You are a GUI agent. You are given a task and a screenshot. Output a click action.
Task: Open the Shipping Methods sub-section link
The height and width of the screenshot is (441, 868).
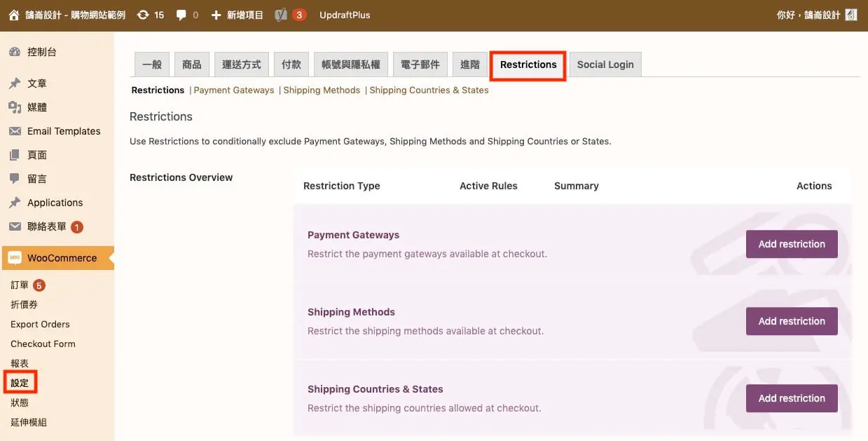[322, 90]
